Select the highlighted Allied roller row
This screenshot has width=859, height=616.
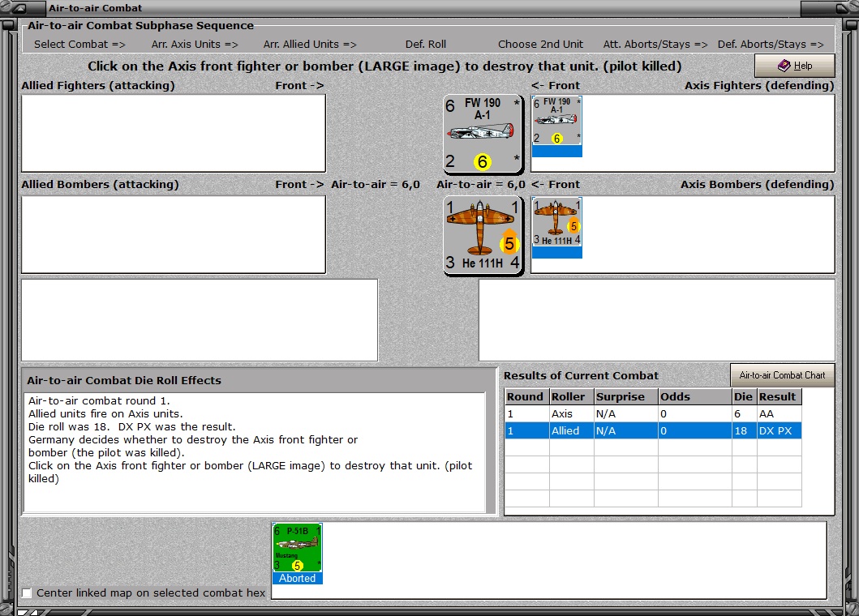(653, 431)
